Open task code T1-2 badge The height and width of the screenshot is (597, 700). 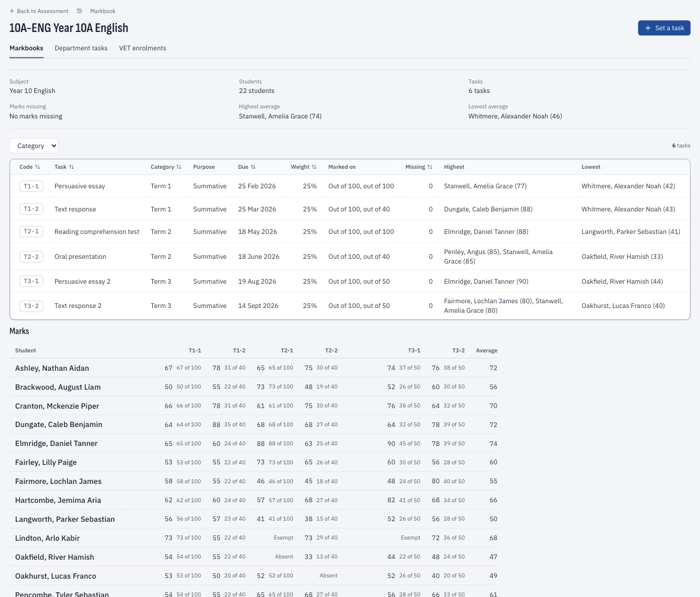point(31,209)
